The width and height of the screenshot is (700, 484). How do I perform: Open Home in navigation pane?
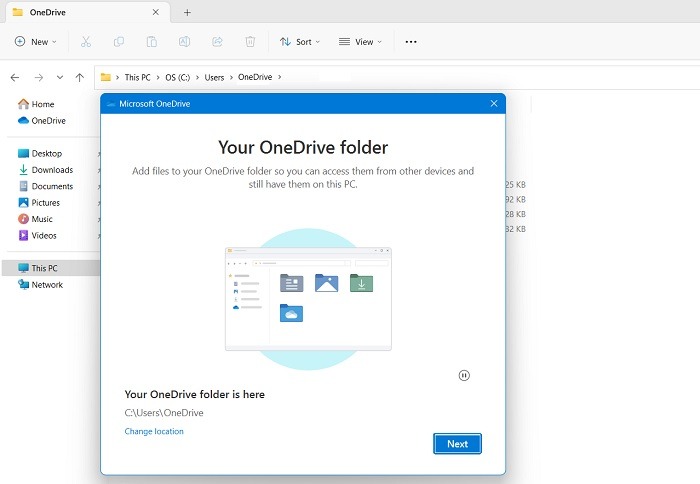[36, 104]
